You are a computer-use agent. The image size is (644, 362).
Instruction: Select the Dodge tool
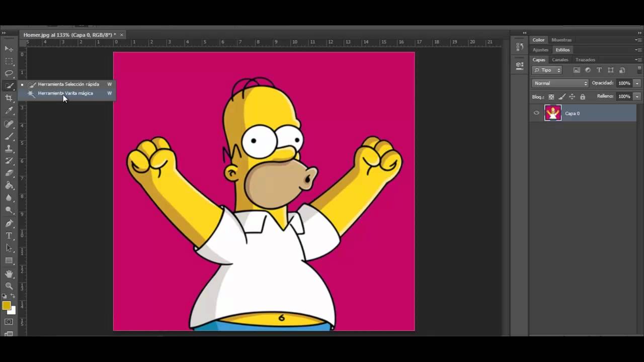point(9,210)
